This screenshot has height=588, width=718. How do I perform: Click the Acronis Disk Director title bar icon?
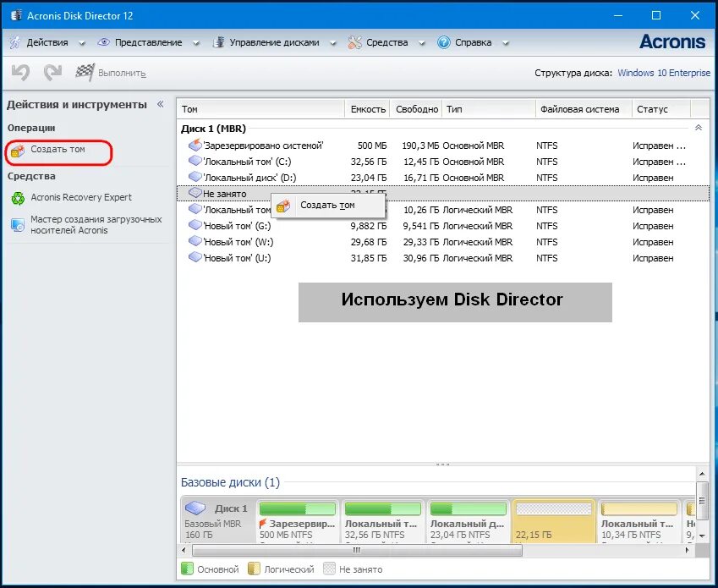click(16, 15)
